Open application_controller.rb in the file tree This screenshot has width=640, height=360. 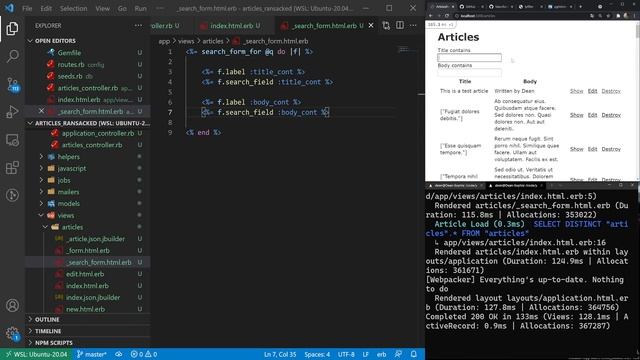click(98, 133)
